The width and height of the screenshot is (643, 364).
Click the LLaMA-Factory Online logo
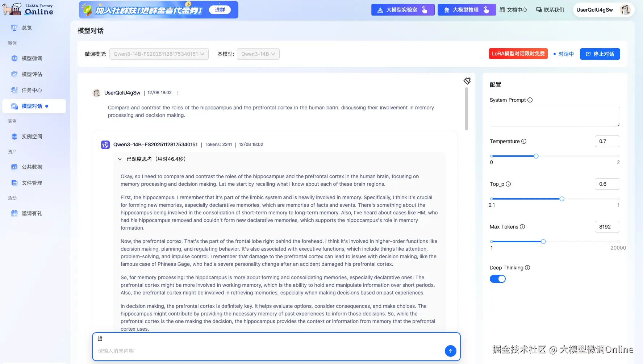(x=28, y=9)
